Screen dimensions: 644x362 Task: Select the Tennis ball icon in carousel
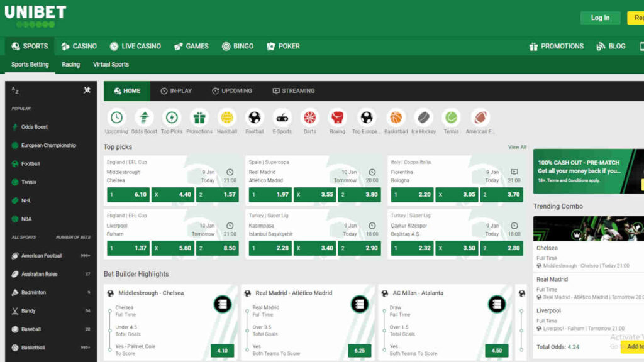451,118
